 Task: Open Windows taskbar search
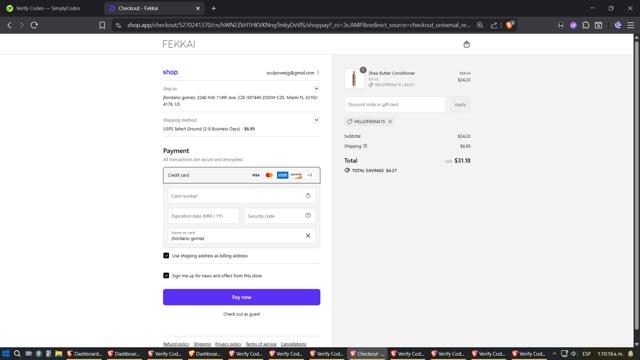pos(17,353)
